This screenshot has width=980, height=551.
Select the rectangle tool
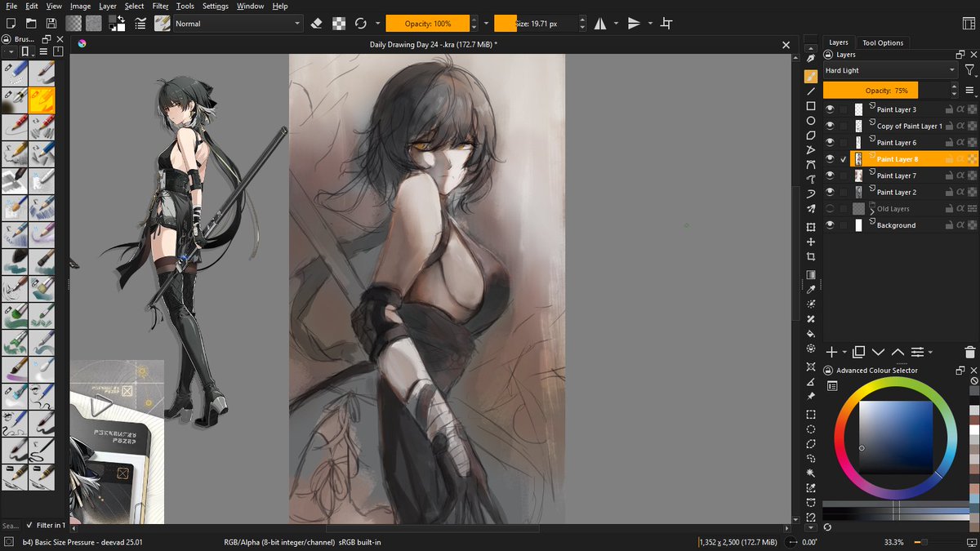(x=811, y=106)
